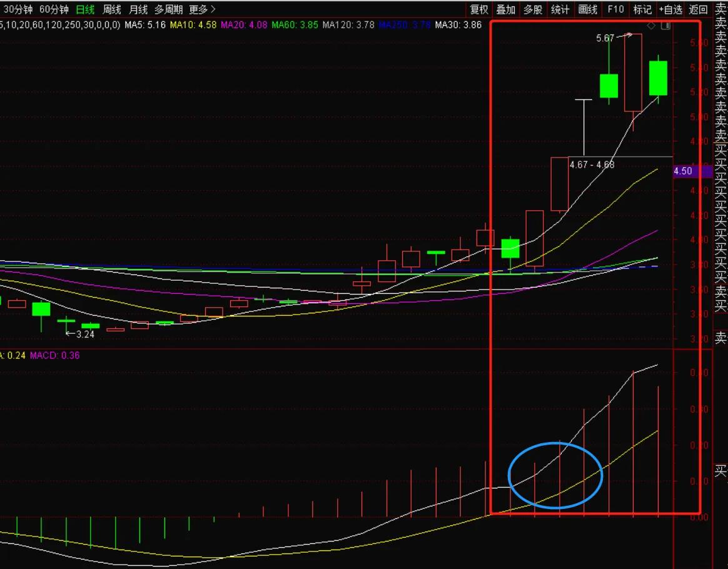This screenshot has width=728, height=569.
Task: Click the green MA60: 3.85 label
Action: tap(295, 24)
